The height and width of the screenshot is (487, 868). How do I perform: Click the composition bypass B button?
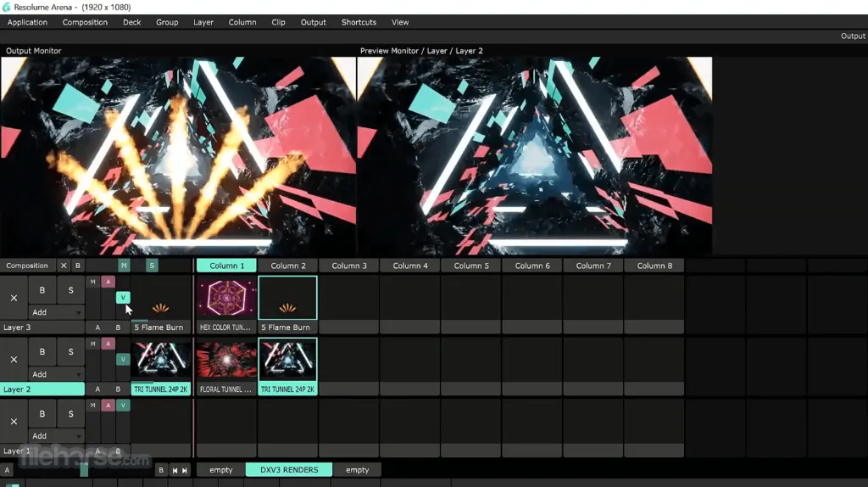pyautogui.click(x=78, y=266)
